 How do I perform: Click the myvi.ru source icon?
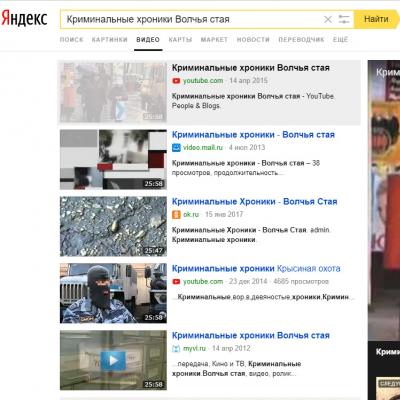pyautogui.click(x=176, y=348)
